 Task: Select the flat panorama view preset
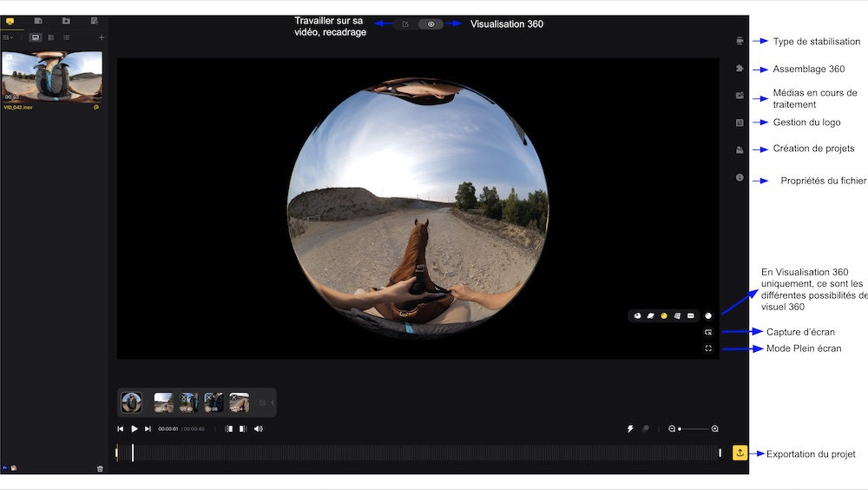tap(690, 316)
